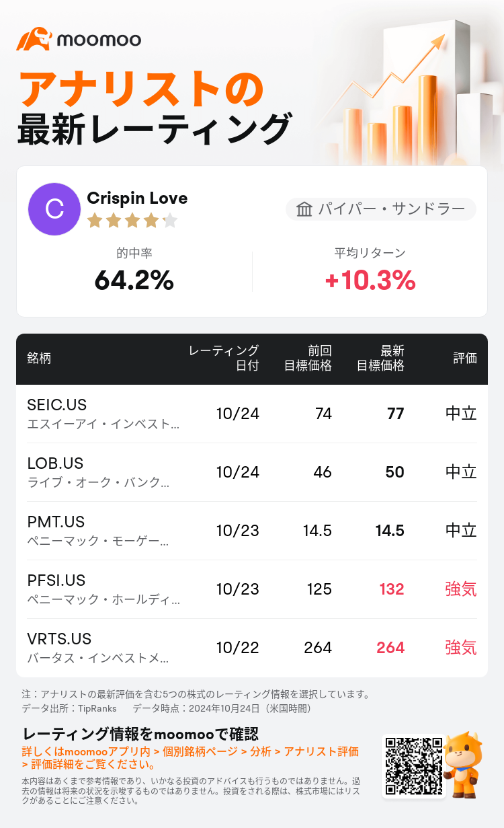504x828 pixels.
Task: Click the purple C analyst avatar
Action: tap(54, 209)
